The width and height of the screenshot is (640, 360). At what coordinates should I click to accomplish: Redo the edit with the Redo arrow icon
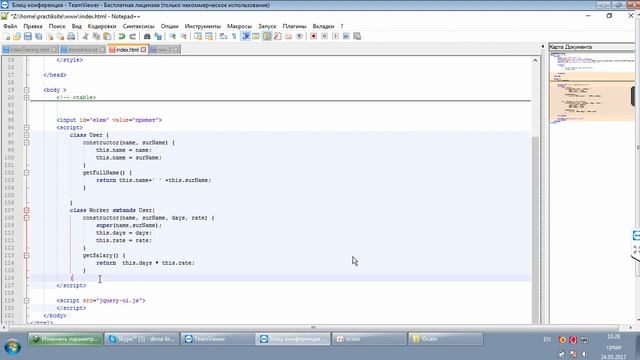pos(132,36)
